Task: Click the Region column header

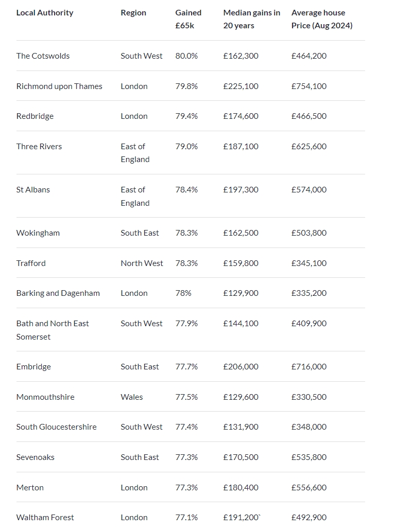Action: (133, 13)
